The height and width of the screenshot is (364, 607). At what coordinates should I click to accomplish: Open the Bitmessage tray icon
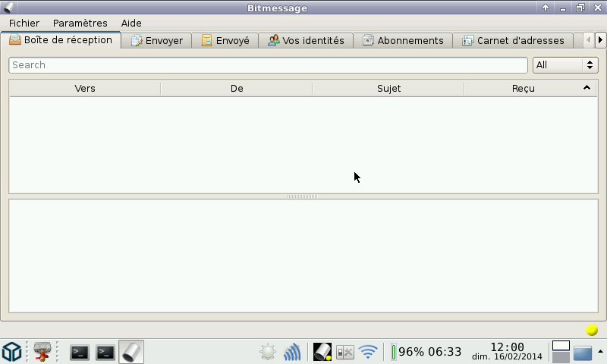[x=322, y=352]
